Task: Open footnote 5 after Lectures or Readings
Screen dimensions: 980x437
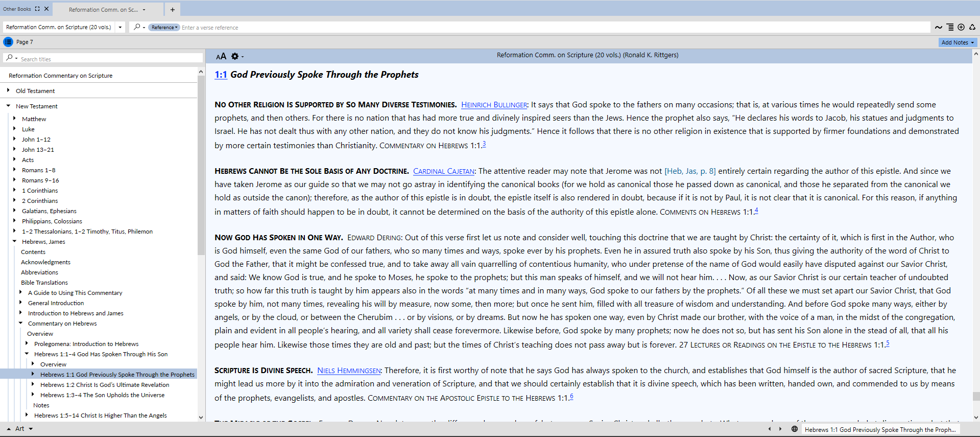Action: point(888,343)
